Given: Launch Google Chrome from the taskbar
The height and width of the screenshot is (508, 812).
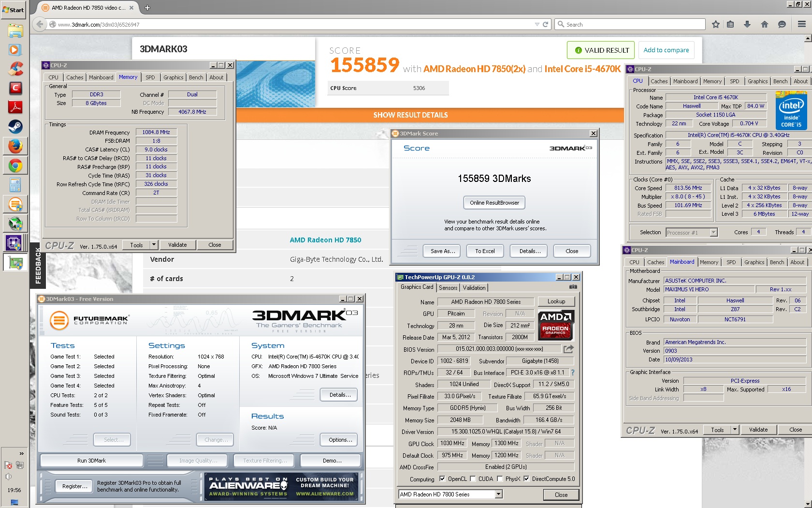Looking at the screenshot, I should (15, 166).
